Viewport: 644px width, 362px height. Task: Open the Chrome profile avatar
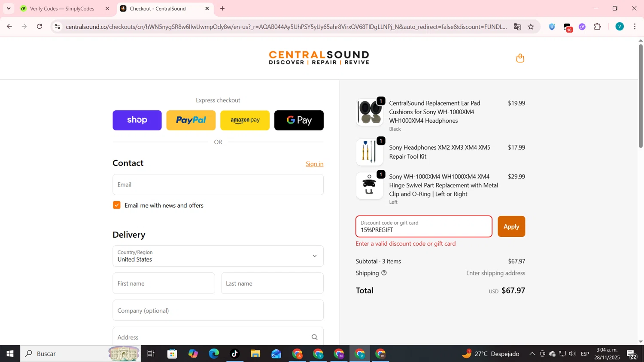click(x=620, y=27)
